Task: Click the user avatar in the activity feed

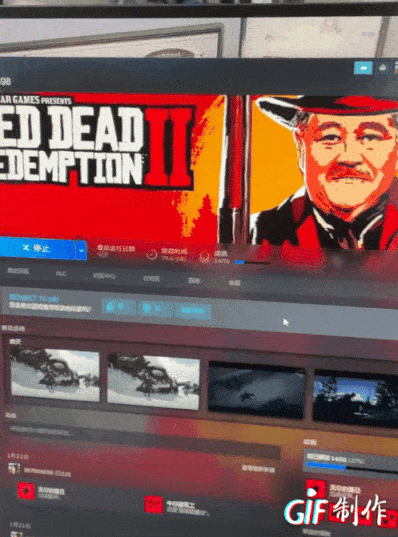Action: 14,468
